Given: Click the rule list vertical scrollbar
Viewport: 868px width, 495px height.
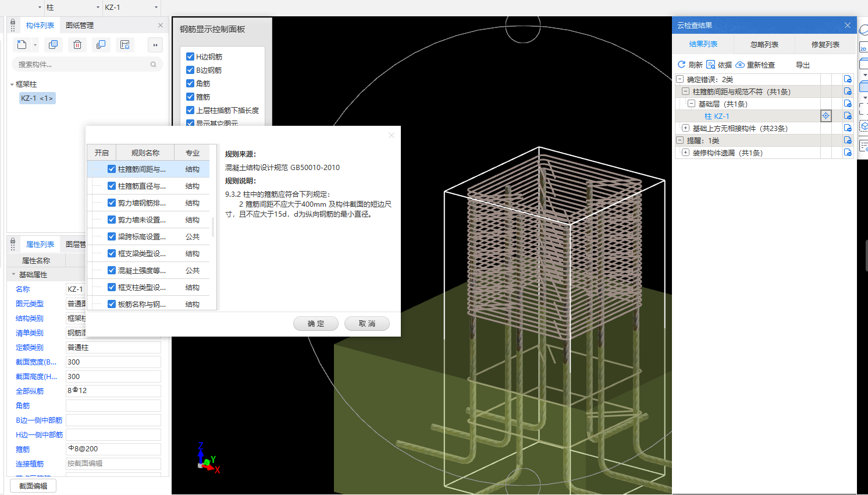Looking at the screenshot, I should coord(213,227).
